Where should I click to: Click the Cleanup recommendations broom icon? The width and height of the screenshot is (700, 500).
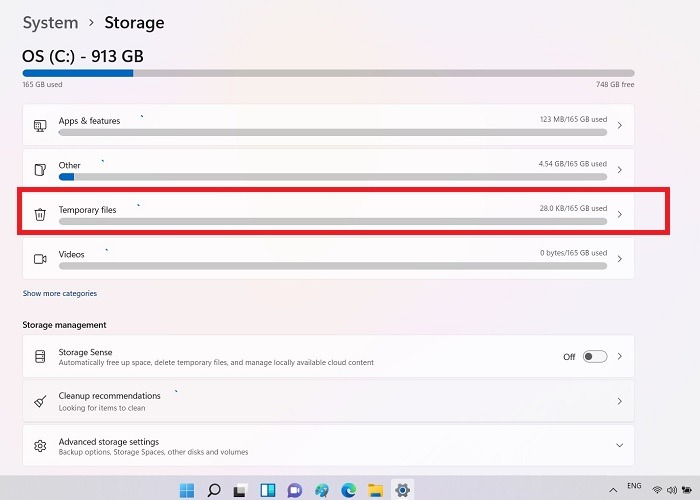pyautogui.click(x=40, y=401)
